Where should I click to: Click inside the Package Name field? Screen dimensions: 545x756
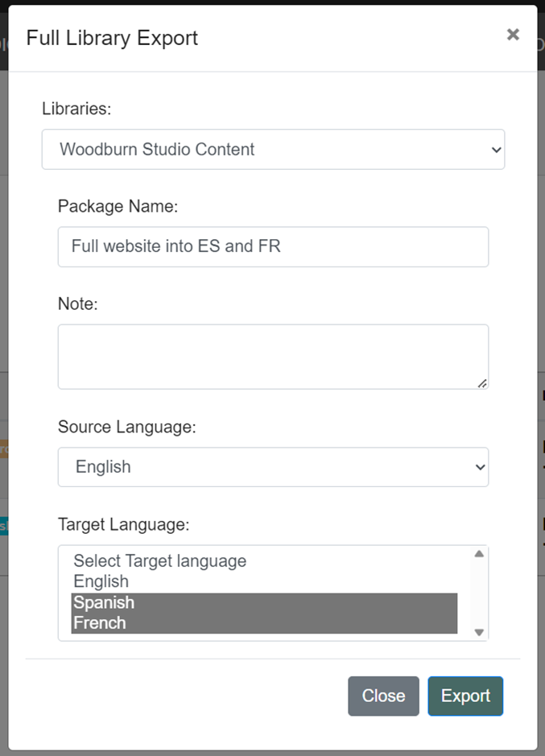point(274,246)
